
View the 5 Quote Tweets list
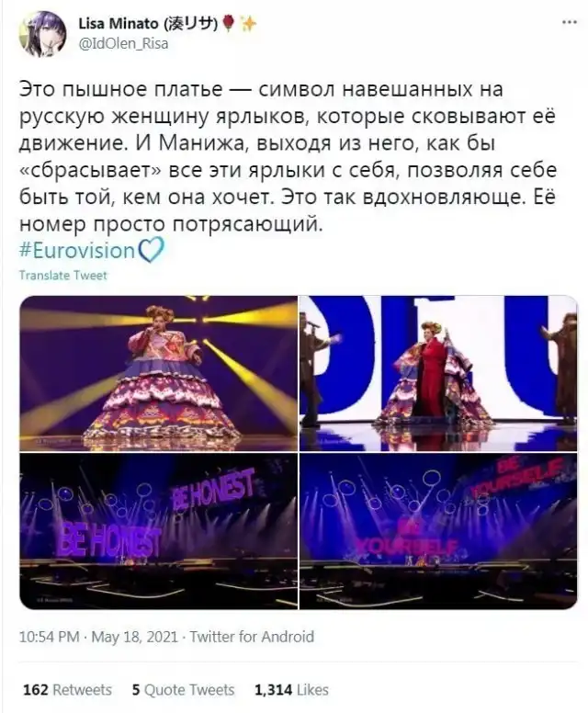(x=183, y=689)
